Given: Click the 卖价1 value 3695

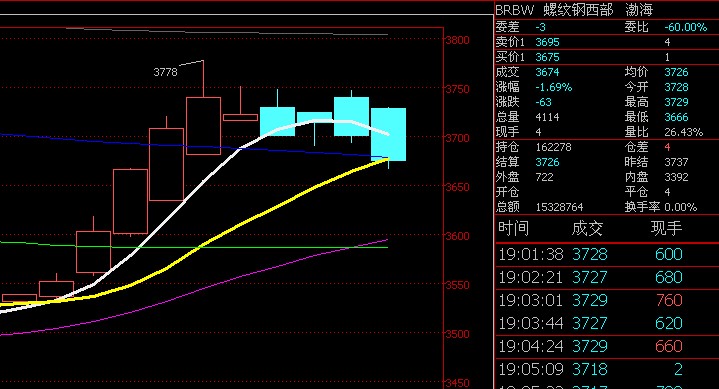Looking at the screenshot, I should pyautogui.click(x=548, y=42).
